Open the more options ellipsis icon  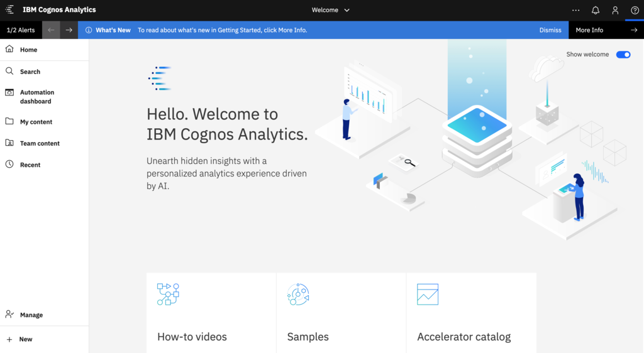[575, 10]
